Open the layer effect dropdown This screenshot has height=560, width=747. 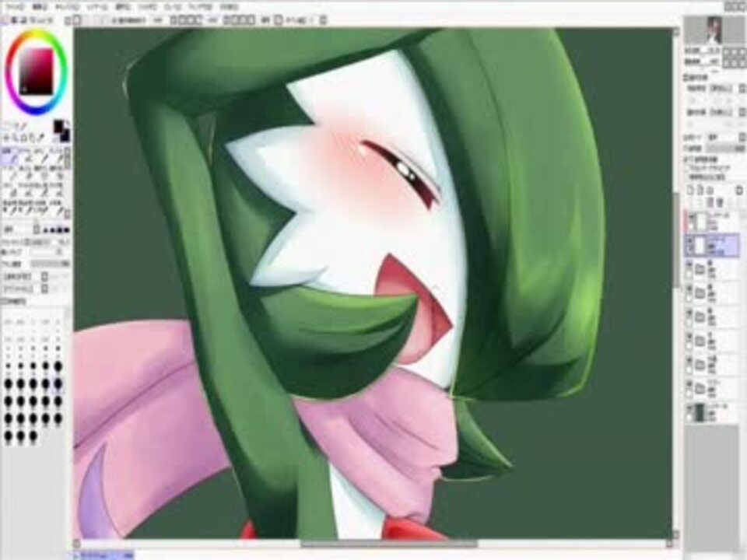point(741,112)
